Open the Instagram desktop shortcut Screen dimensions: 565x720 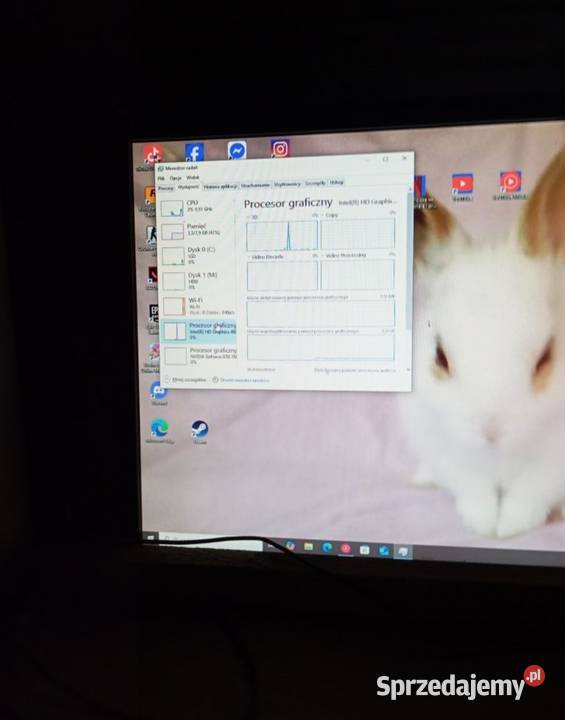[280, 149]
